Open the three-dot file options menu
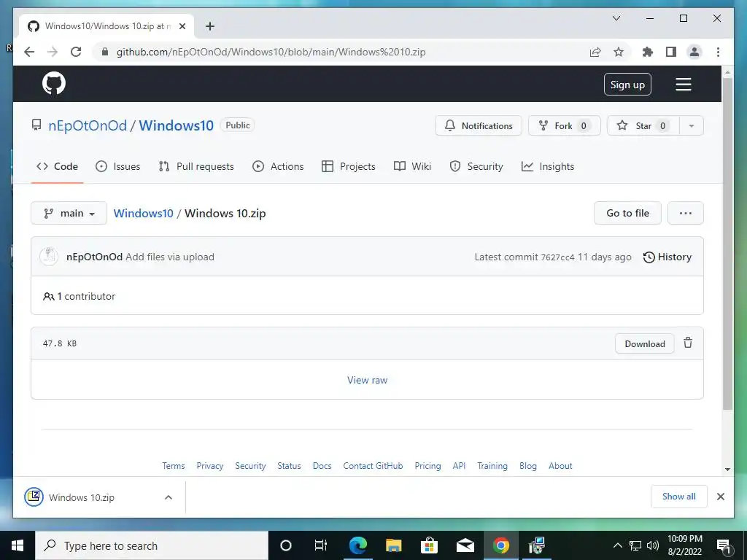The width and height of the screenshot is (747, 560). pos(686,213)
